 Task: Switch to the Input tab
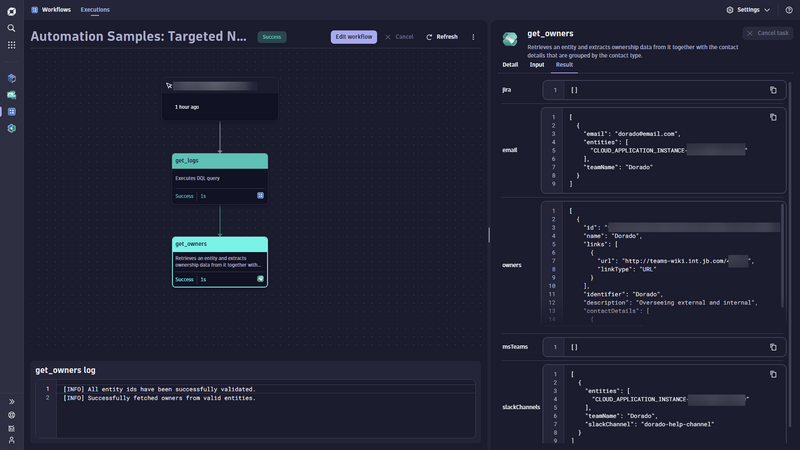click(537, 64)
